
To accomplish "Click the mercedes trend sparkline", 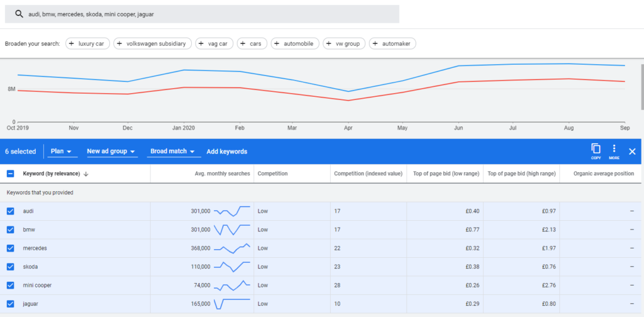I will 232,248.
